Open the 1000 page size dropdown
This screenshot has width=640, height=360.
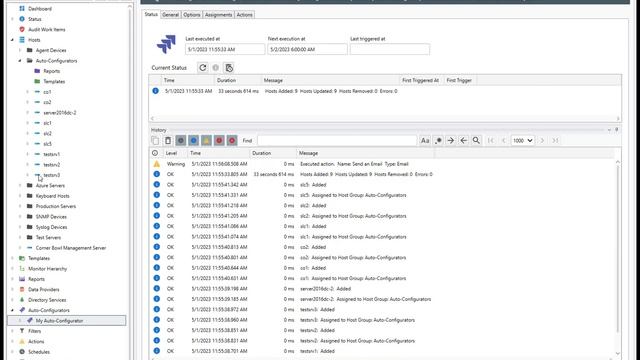pos(522,140)
